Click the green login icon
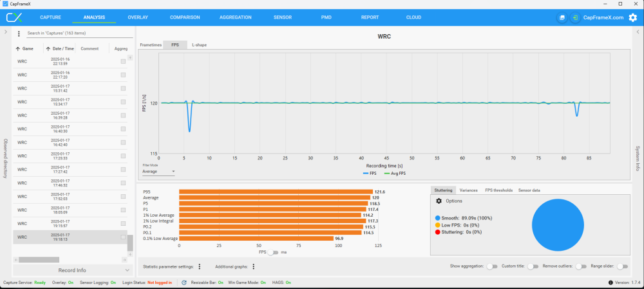Screen dimensions: 644x289 (x=574, y=17)
